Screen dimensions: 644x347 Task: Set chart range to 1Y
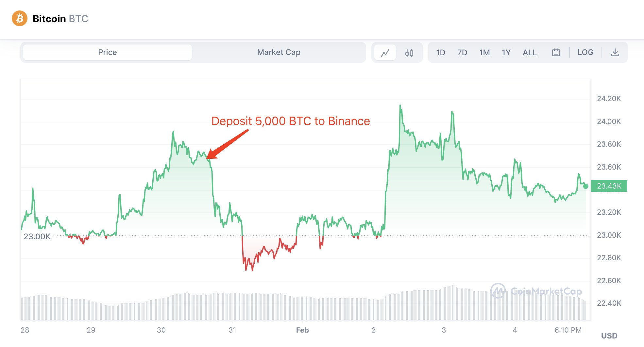pos(506,53)
